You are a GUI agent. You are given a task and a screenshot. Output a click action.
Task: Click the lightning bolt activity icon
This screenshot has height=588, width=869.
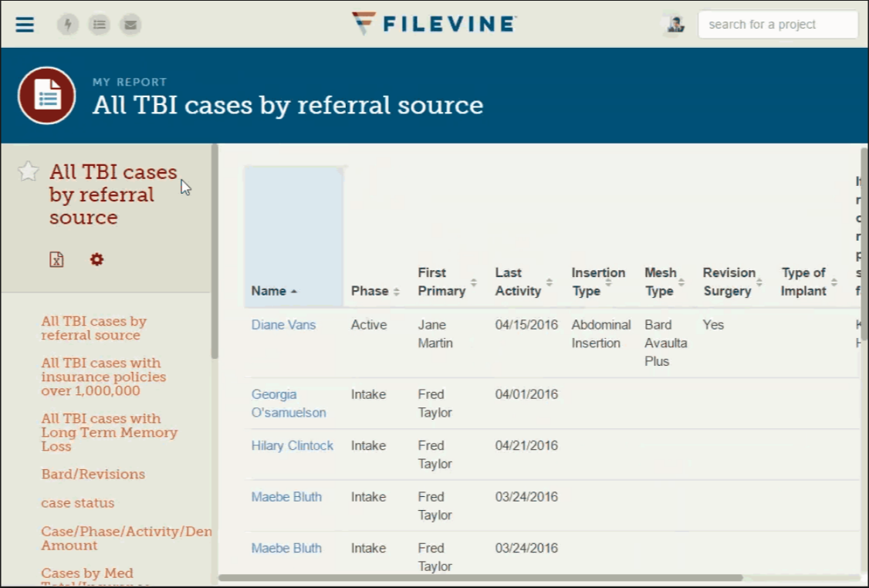[x=68, y=25]
